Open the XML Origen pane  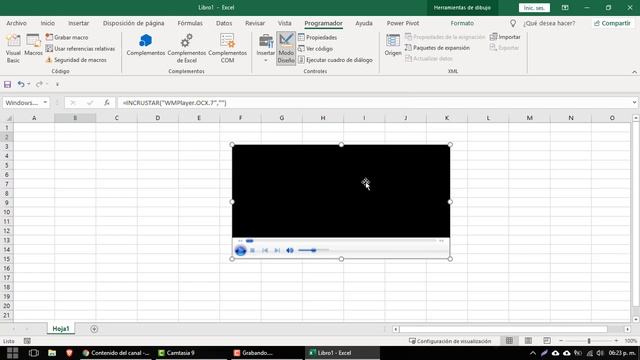pos(393,45)
